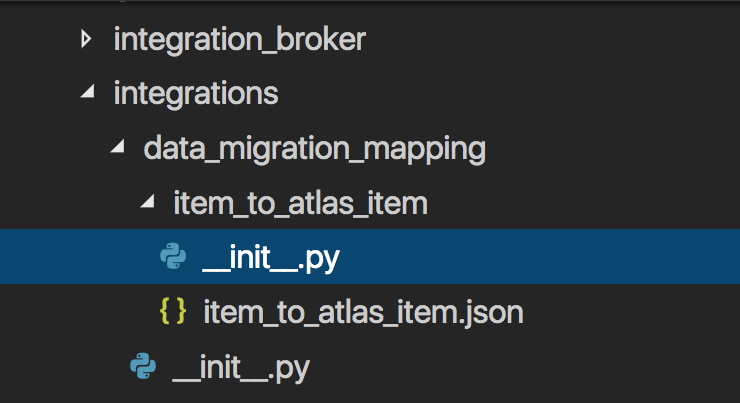740x403 pixels.
Task: Select the integrations folder label
Action: click(x=195, y=94)
